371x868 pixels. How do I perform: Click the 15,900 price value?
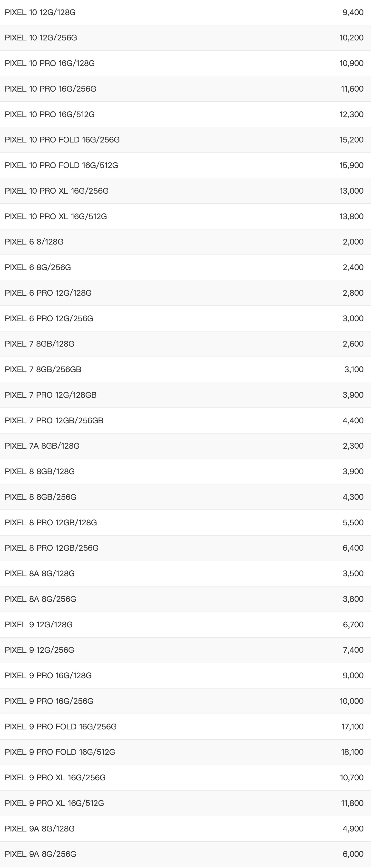(x=351, y=165)
